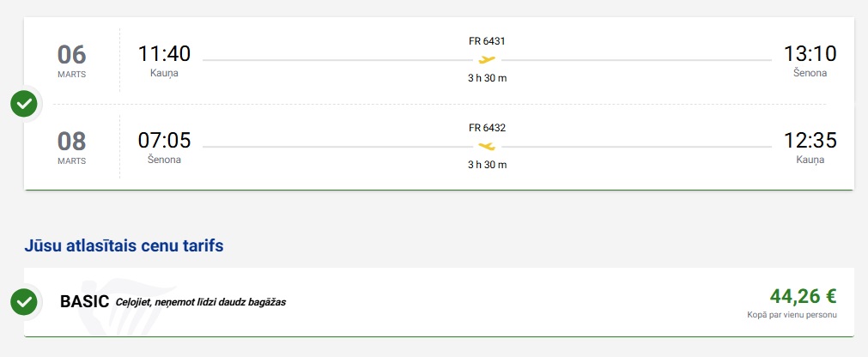Click the 44,26 € total price
Screen dimensions: 868x357
pos(803,297)
